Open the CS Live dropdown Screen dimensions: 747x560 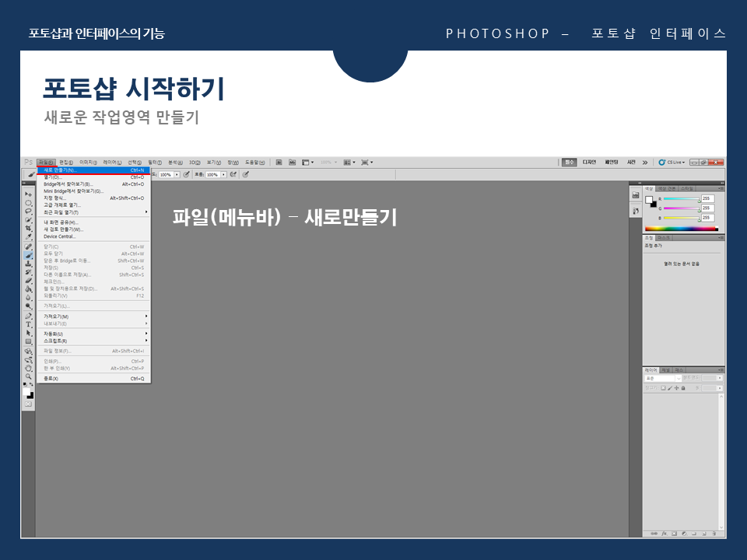(672, 163)
